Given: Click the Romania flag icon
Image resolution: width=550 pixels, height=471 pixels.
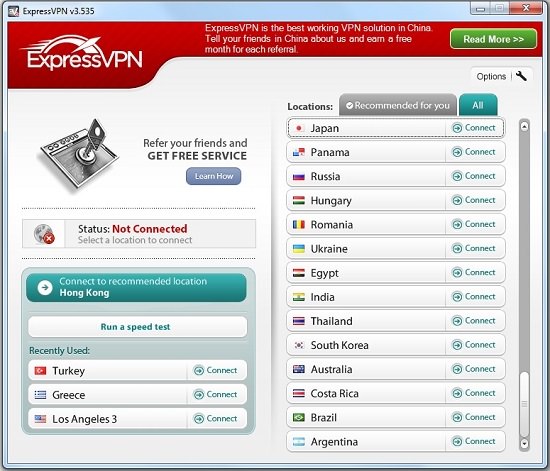Looking at the screenshot, I should pyautogui.click(x=299, y=224).
